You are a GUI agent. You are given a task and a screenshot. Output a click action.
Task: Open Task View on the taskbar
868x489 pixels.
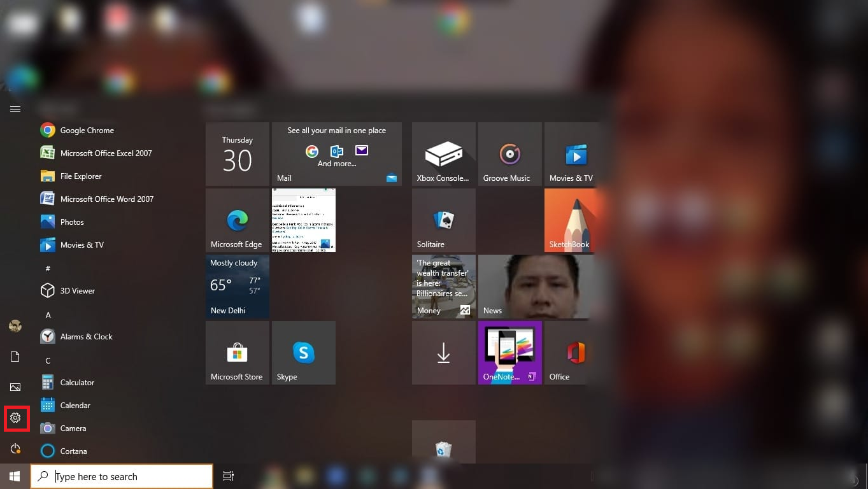tap(228, 476)
